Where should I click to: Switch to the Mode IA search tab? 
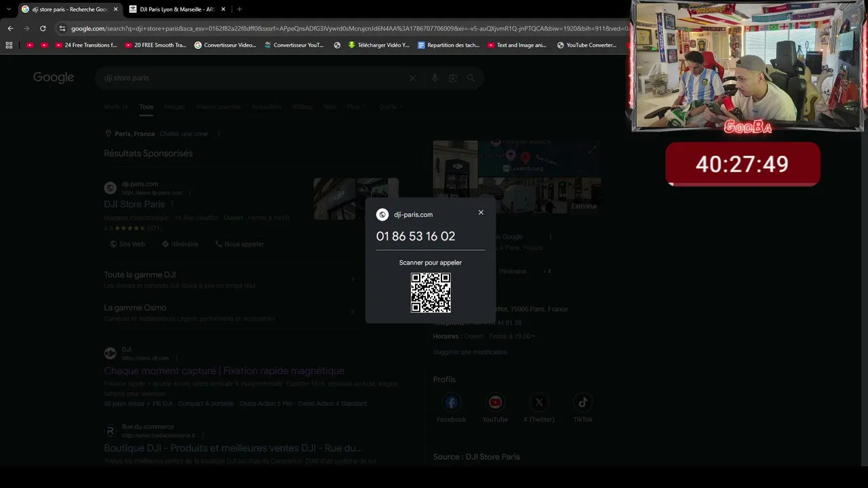tap(116, 106)
